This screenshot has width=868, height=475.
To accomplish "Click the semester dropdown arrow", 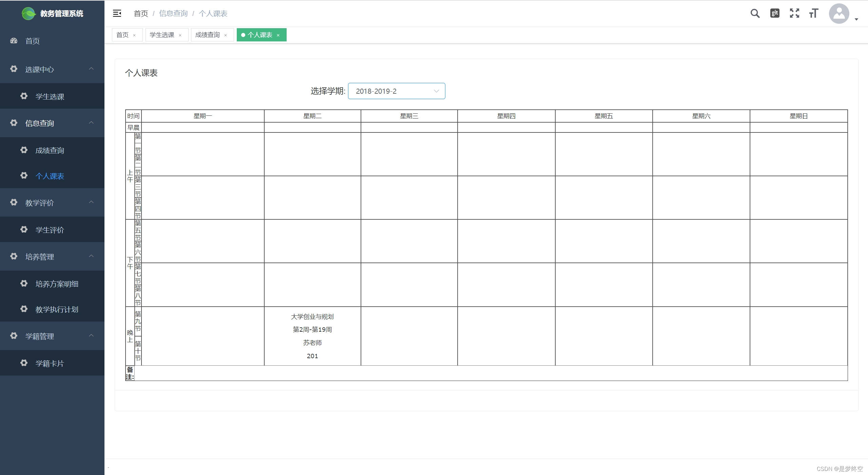I will pyautogui.click(x=437, y=91).
